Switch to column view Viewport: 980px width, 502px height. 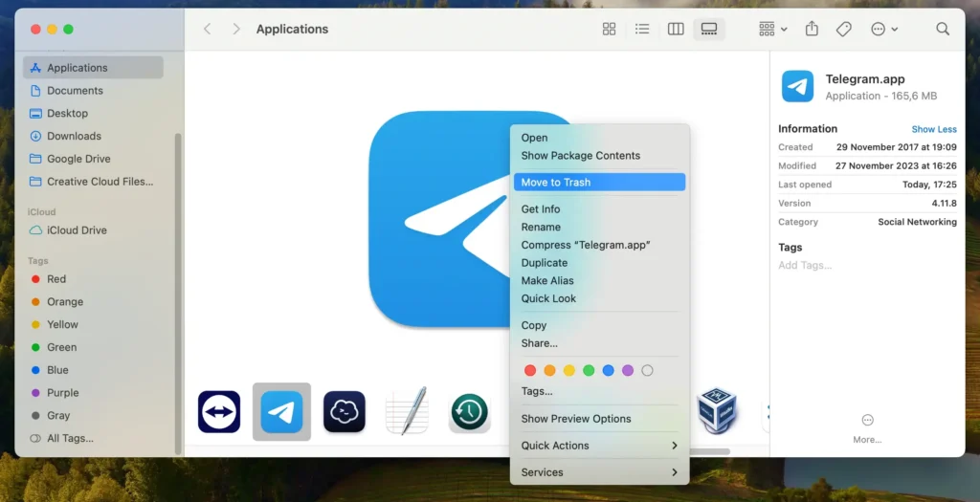point(676,29)
